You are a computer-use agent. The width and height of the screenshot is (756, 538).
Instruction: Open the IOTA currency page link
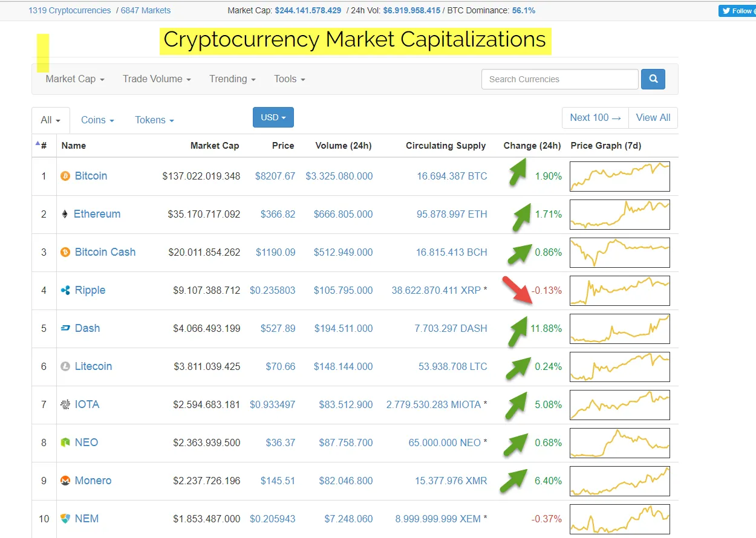coord(87,405)
